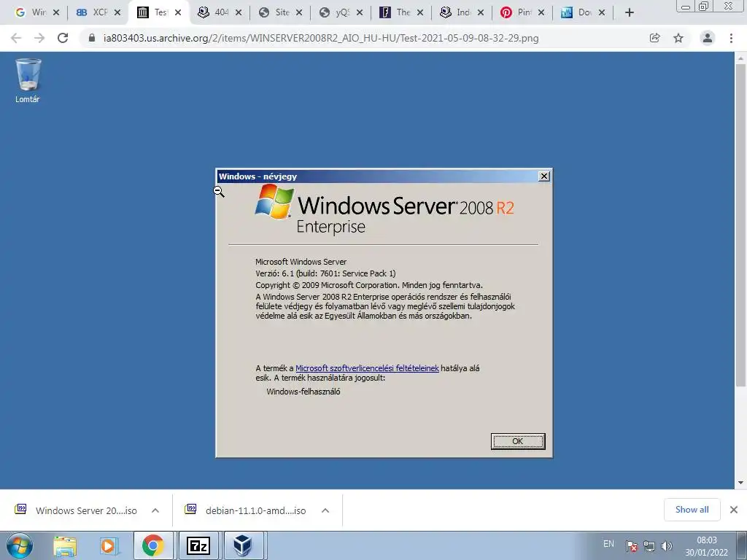The height and width of the screenshot is (560, 747).
Task: Close the 'Site' tab
Action: [x=299, y=13]
